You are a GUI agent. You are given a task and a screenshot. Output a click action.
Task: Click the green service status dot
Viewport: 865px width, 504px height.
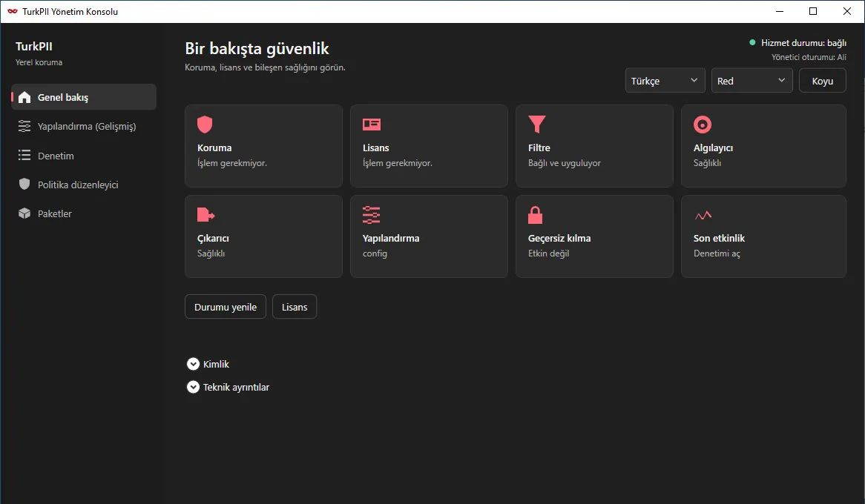pos(752,42)
